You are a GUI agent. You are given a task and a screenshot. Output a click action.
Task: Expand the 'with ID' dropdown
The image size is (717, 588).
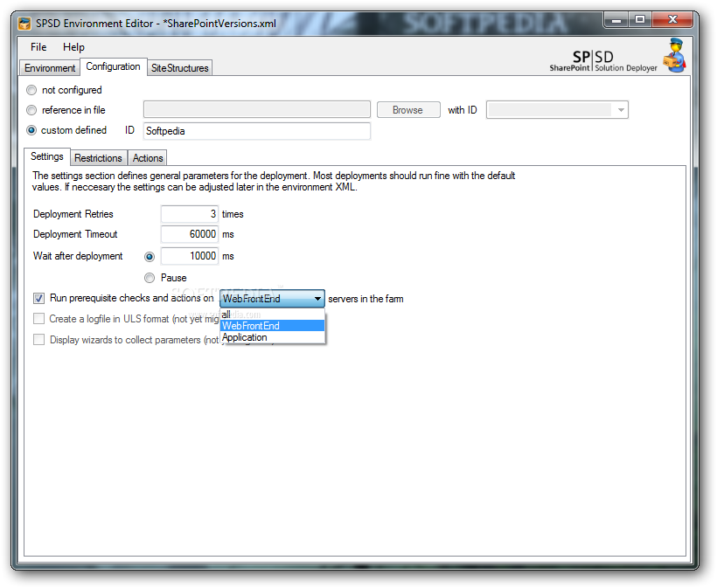pos(557,110)
